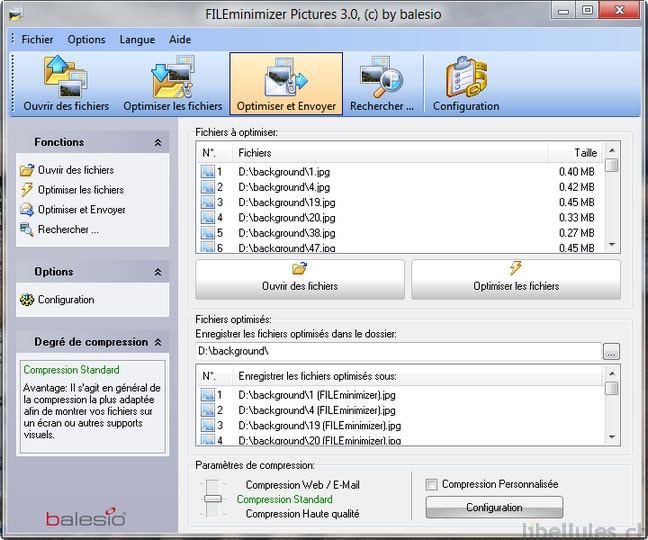Click size value 0.33 MB
This screenshot has width=648, height=540.
click(x=577, y=217)
